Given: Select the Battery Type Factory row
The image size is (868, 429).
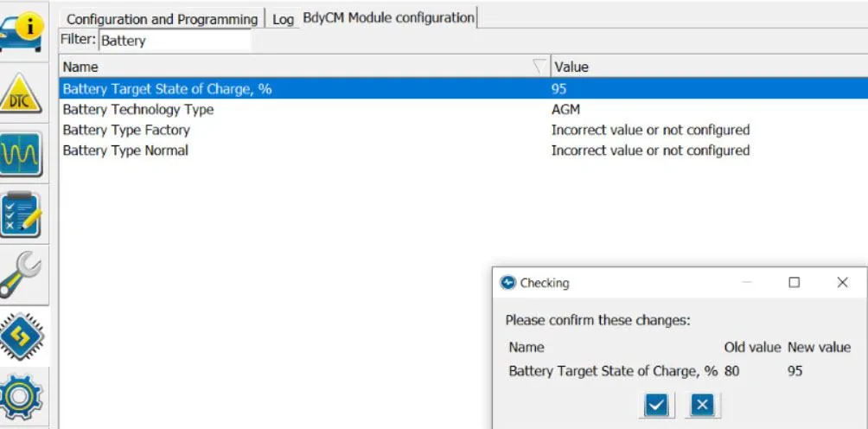Looking at the screenshot, I should point(463,130).
